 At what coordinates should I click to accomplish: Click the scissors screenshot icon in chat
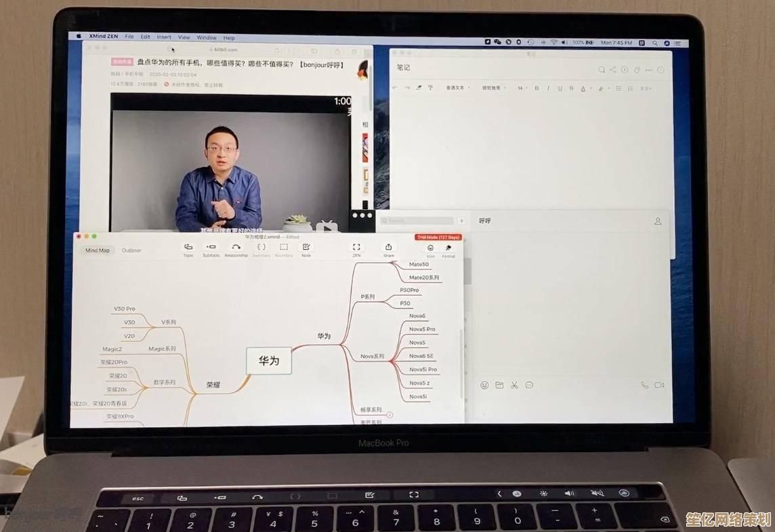514,385
